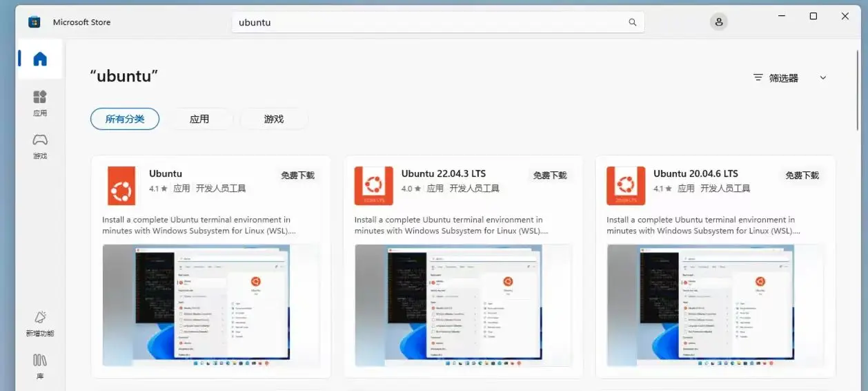Screen dimensions: 868x391
Task: Click the search magnifier icon
Action: (x=632, y=22)
